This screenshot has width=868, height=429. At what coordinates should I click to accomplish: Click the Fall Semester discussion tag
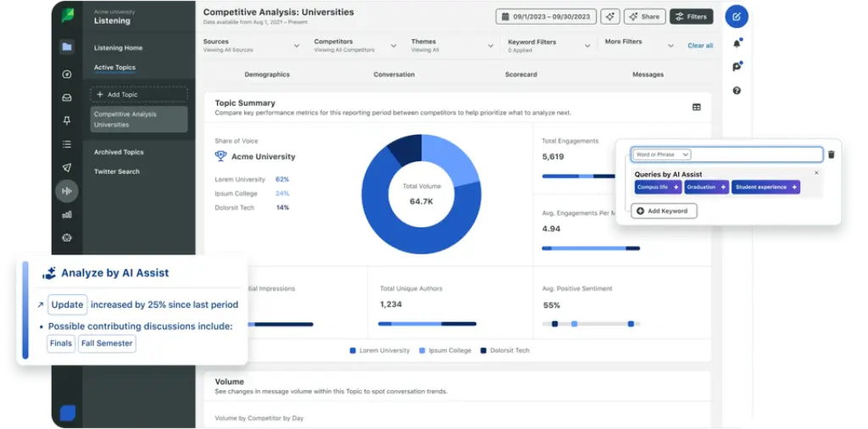(x=107, y=343)
